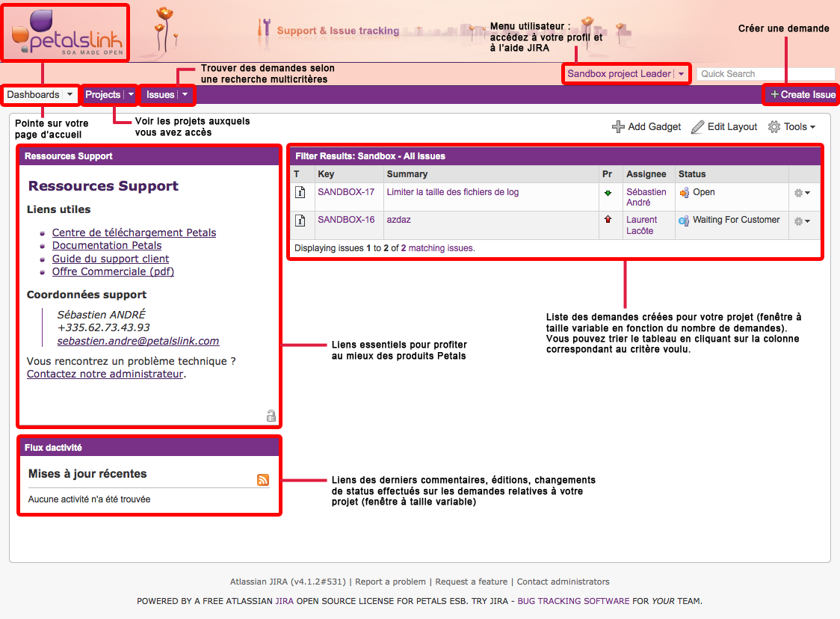Expand the Dashboards dropdown arrow

[x=70, y=95]
